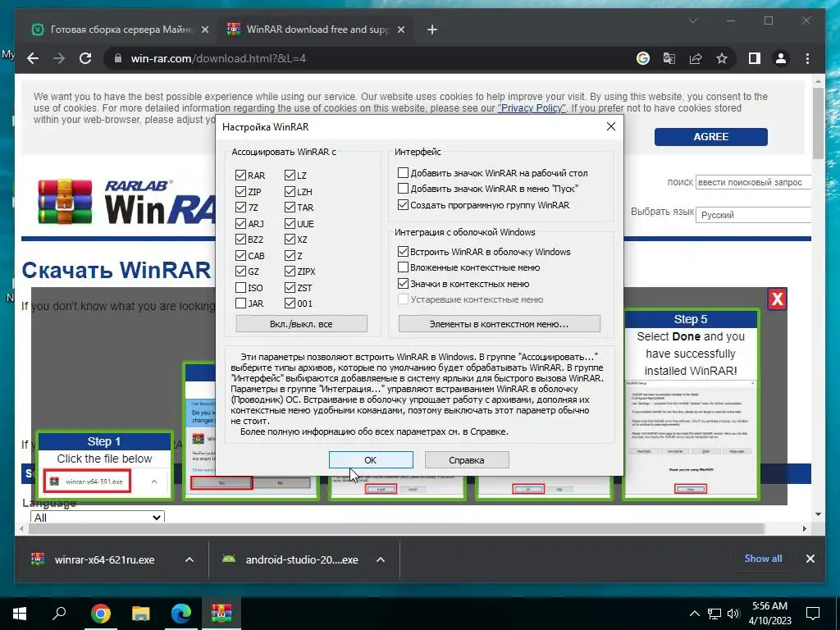The image size is (840, 630).
Task: Open the Language 'All' dropdown
Action: point(98,517)
